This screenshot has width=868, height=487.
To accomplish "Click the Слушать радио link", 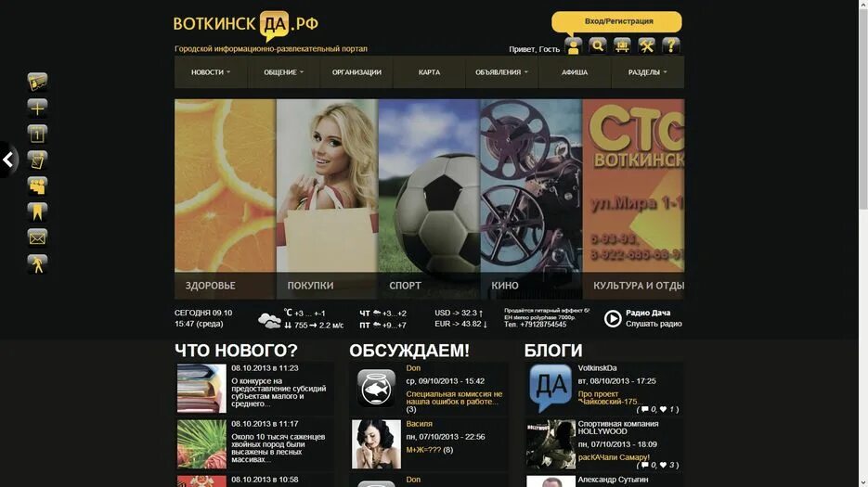I will pyautogui.click(x=654, y=324).
